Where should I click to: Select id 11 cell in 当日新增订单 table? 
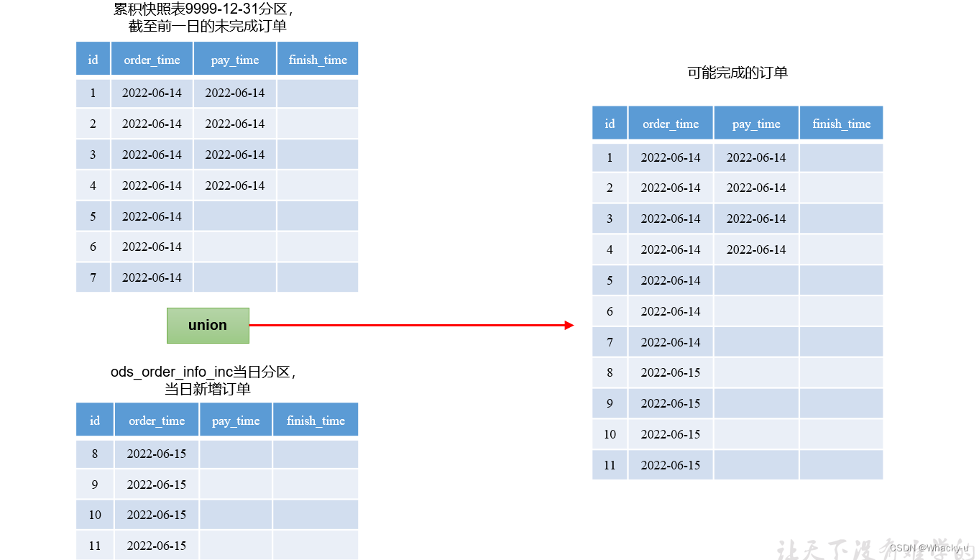[95, 546]
